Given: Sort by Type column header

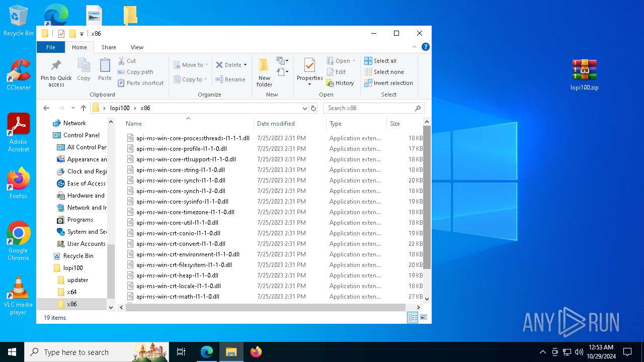Looking at the screenshot, I should coord(356,123).
